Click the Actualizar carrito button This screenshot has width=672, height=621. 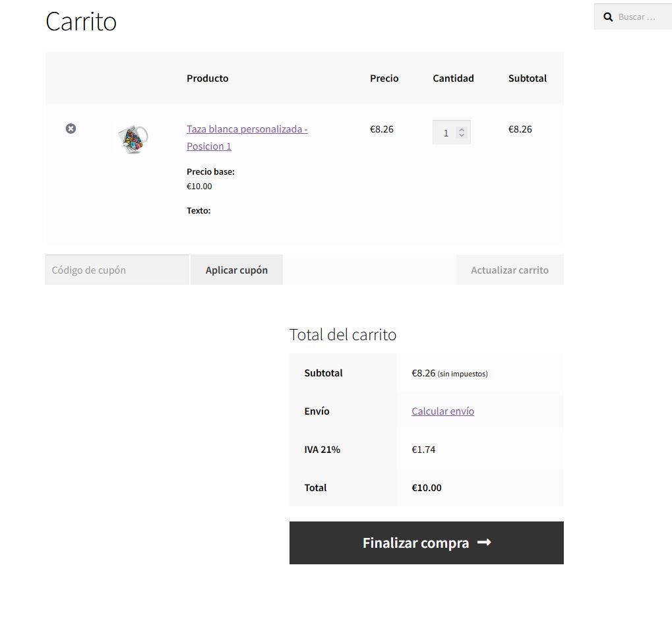click(x=510, y=270)
